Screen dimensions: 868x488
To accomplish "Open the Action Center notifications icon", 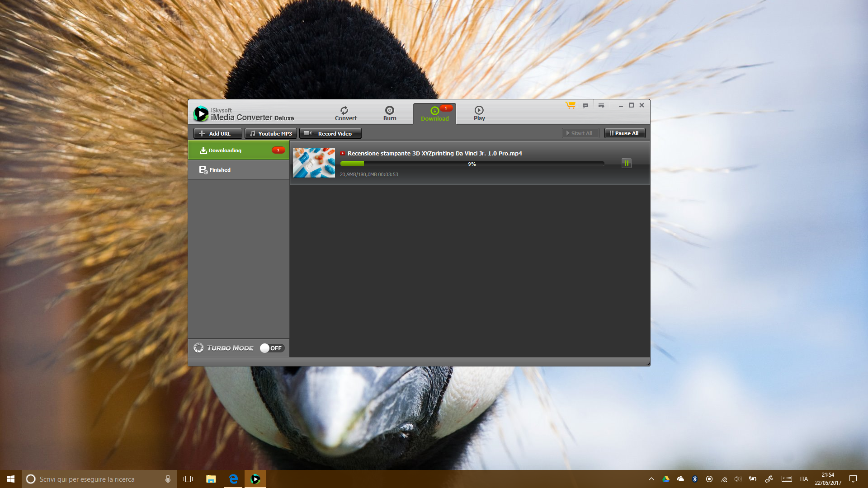I will pos(853,479).
